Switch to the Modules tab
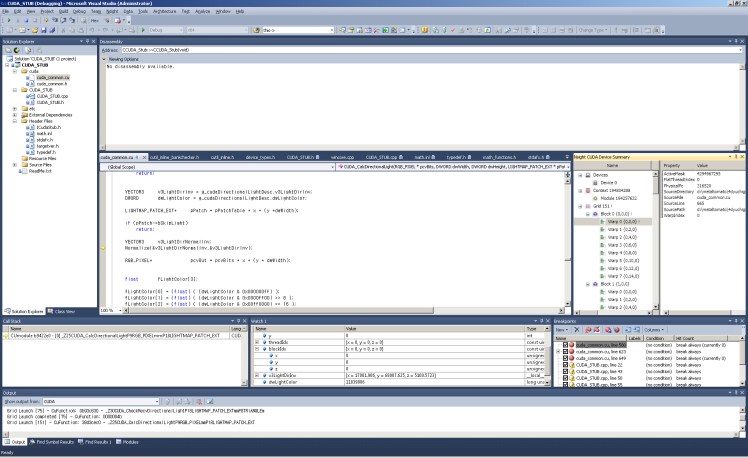The image size is (748, 458). click(127, 442)
